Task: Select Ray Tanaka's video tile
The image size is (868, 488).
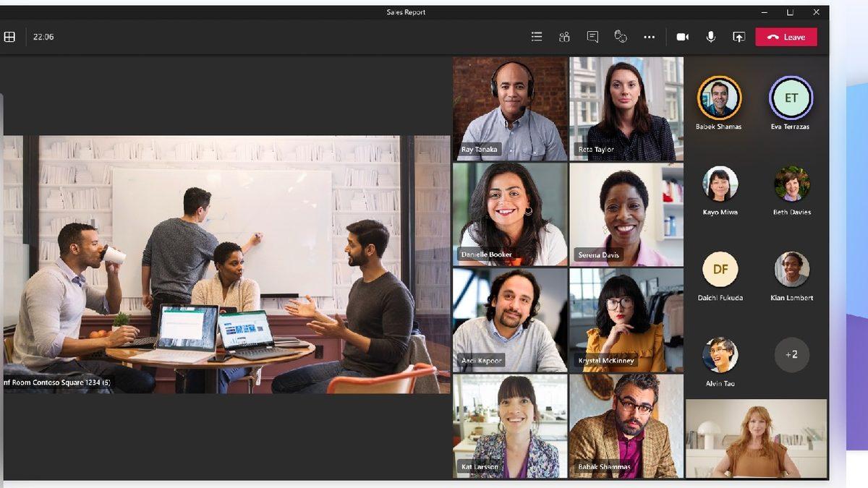Action: coord(510,108)
